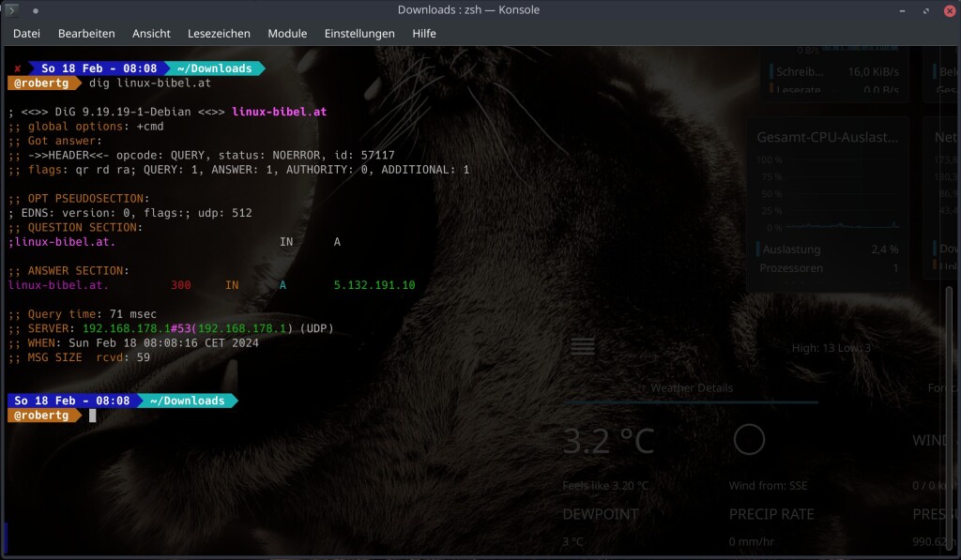Close the Konsole window
961x560 pixels.
coord(950,11)
